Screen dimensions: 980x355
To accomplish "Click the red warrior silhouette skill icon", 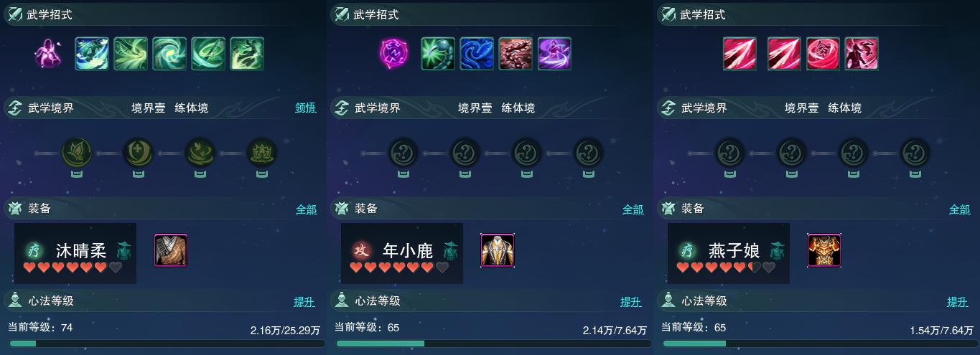I will click(862, 54).
